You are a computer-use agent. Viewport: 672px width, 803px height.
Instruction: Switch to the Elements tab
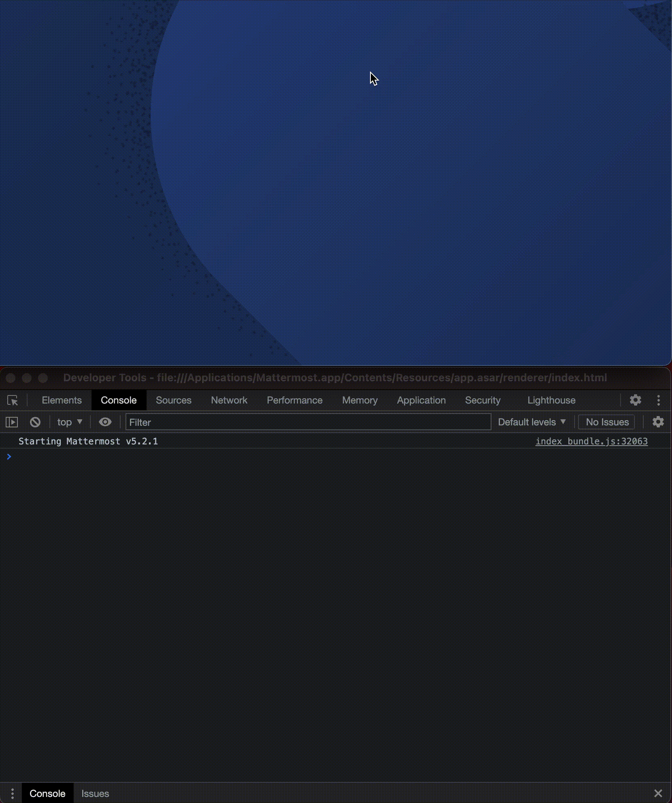click(61, 400)
